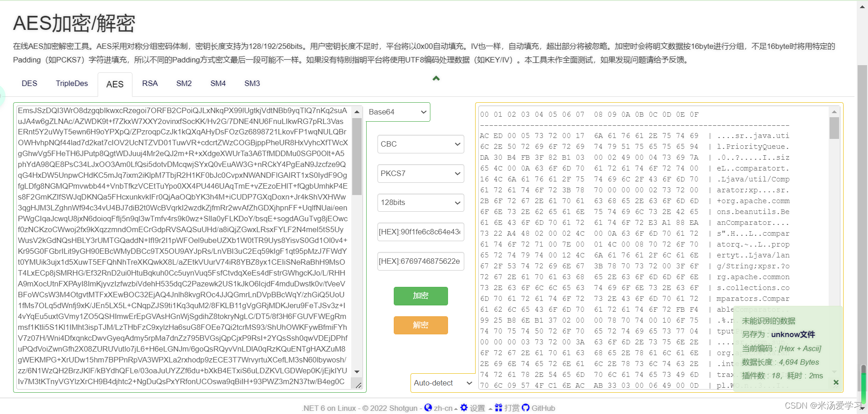868x414 pixels.
Task: Close the green notification popup
Action: (836, 382)
